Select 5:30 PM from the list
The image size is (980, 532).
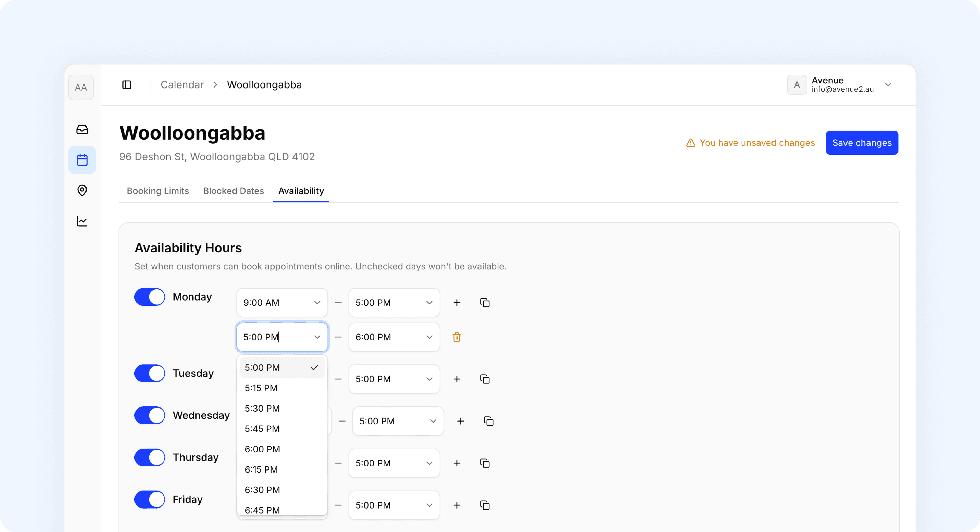click(x=262, y=409)
